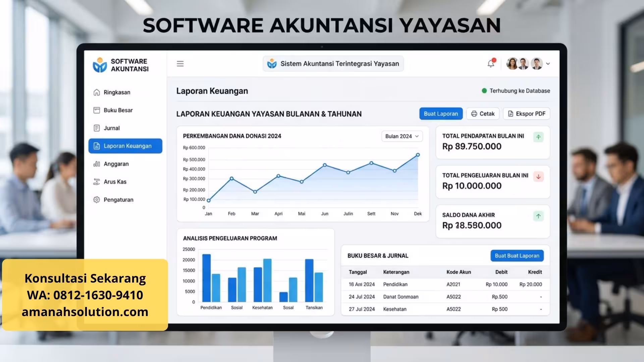644x362 pixels.
Task: Click the Sistem Akuntansi Terintegrasi Yayasan title
Action: coord(340,64)
